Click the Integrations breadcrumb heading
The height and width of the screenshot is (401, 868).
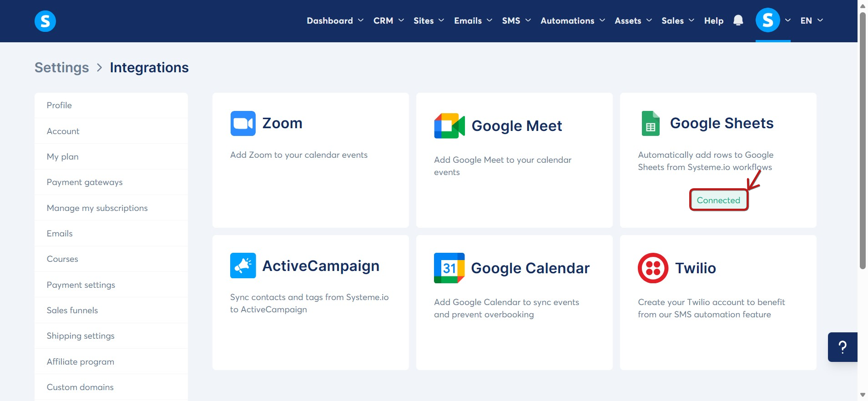pos(149,67)
